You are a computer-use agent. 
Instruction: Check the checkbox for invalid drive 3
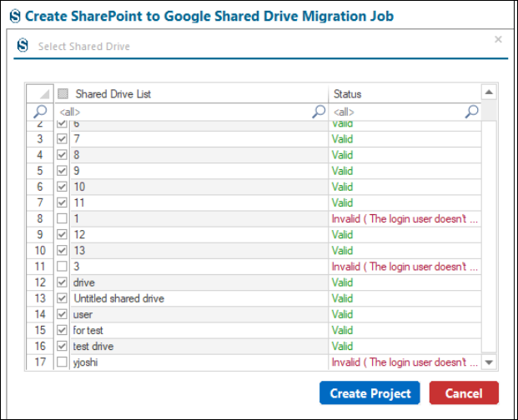click(x=62, y=267)
